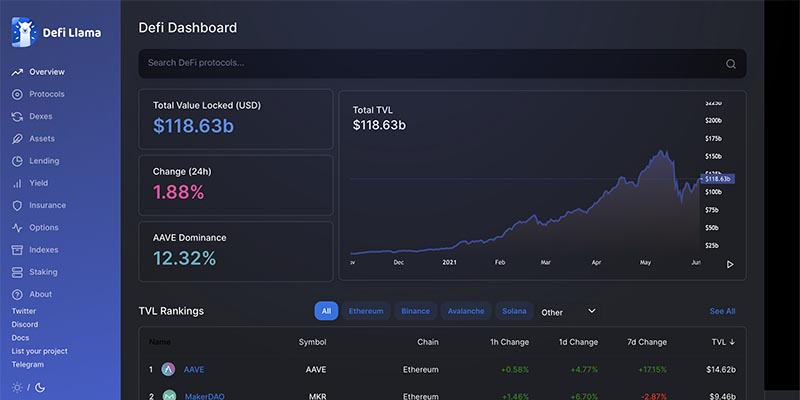
Task: Focus the Search DeFi protocols field
Action: click(x=430, y=63)
